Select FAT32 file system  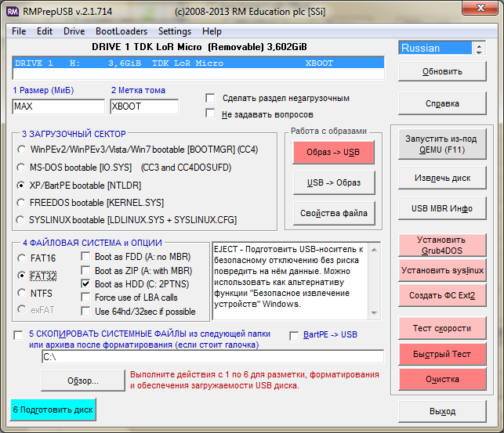(22, 276)
